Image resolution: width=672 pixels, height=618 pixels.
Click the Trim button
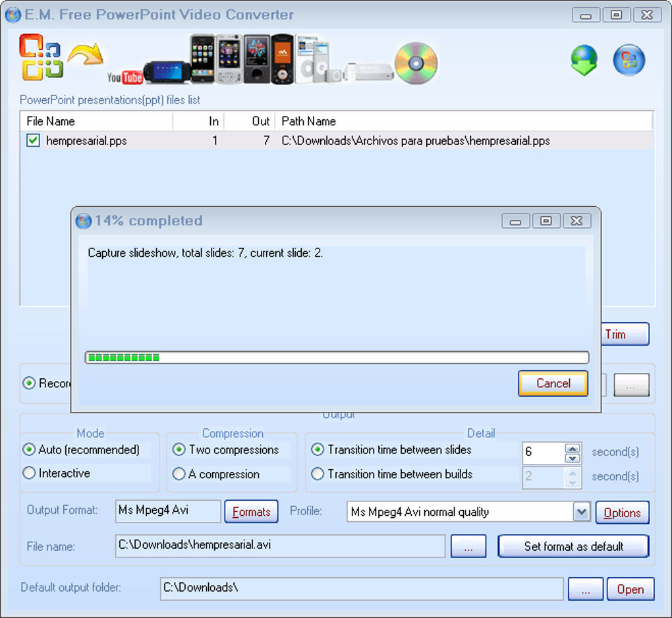tap(625, 334)
